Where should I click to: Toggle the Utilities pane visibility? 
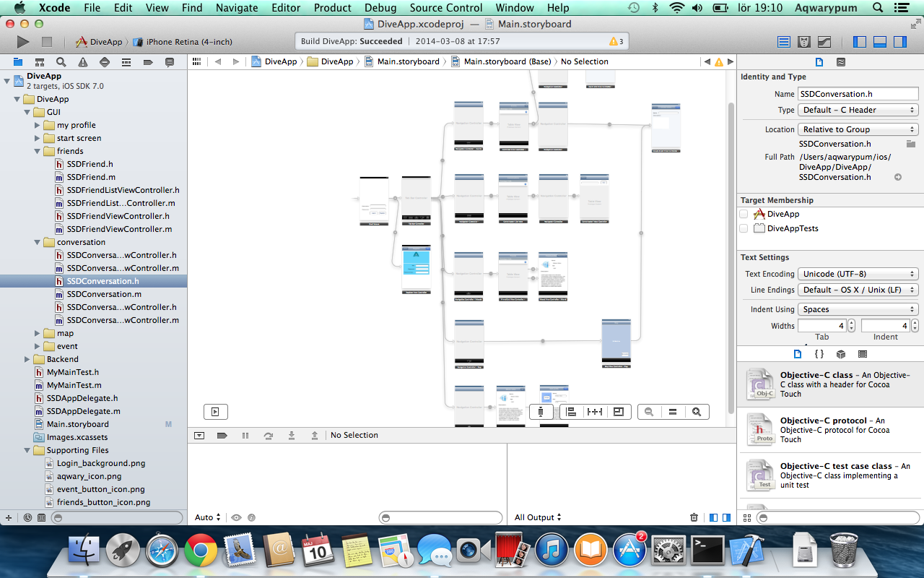899,42
